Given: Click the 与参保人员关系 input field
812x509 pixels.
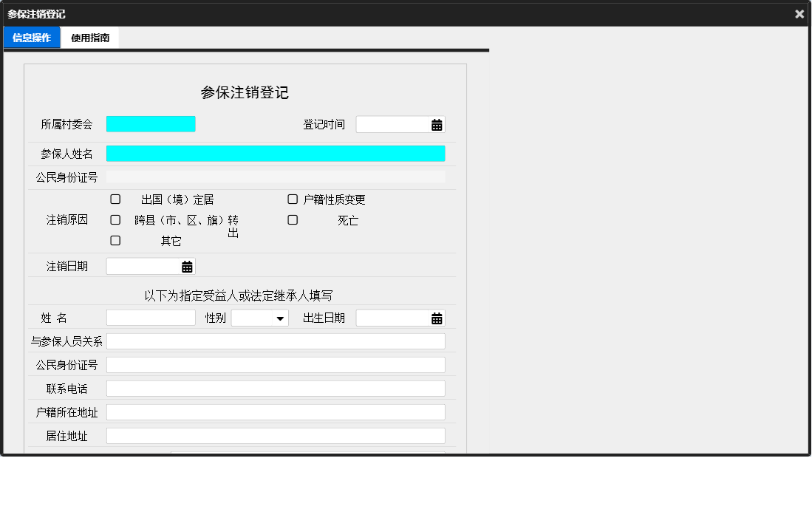Looking at the screenshot, I should click(276, 341).
